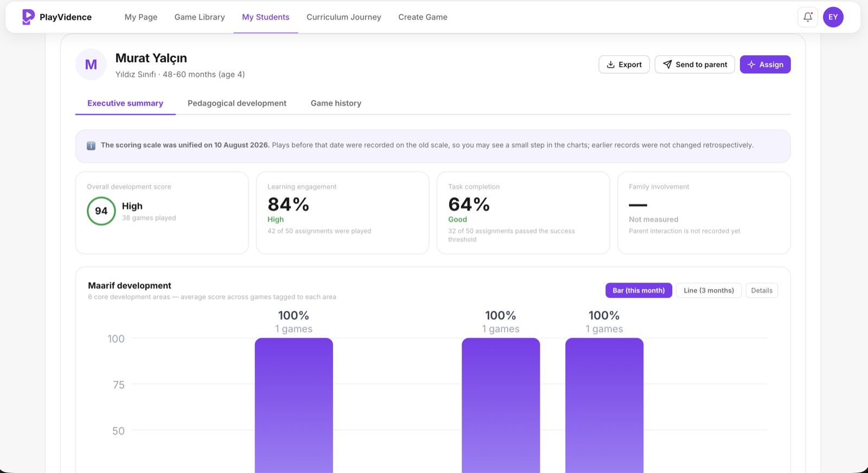Image resolution: width=868 pixels, height=473 pixels.
Task: Click the Family involvement label
Action: [x=659, y=187]
